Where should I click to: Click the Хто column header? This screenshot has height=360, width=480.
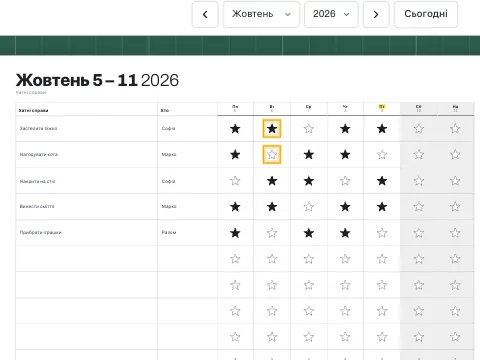tap(188, 110)
